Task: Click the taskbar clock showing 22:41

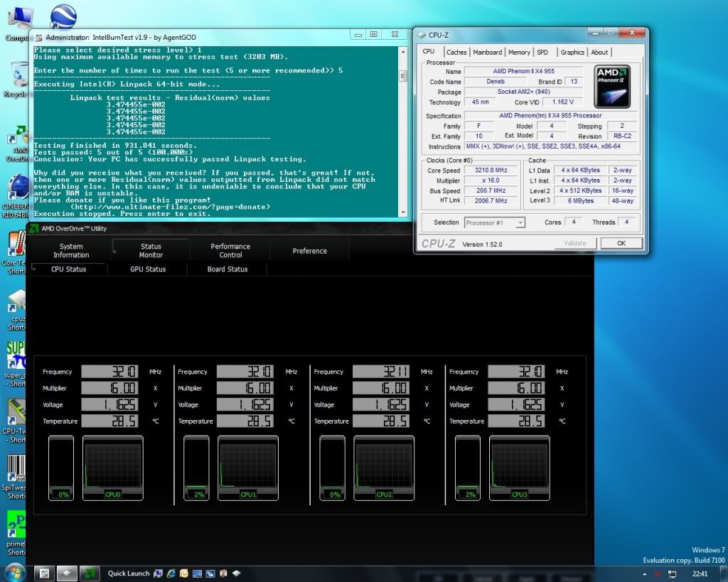Action: click(x=700, y=574)
